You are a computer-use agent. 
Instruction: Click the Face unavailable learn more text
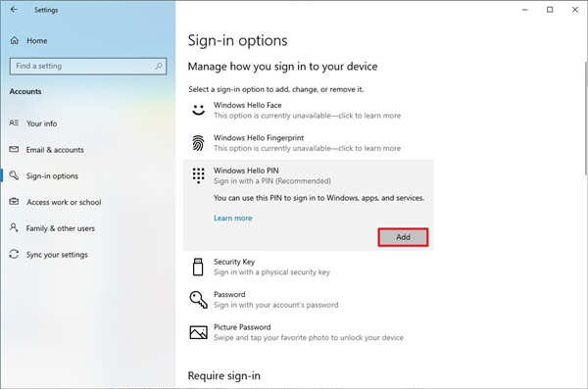pos(307,116)
